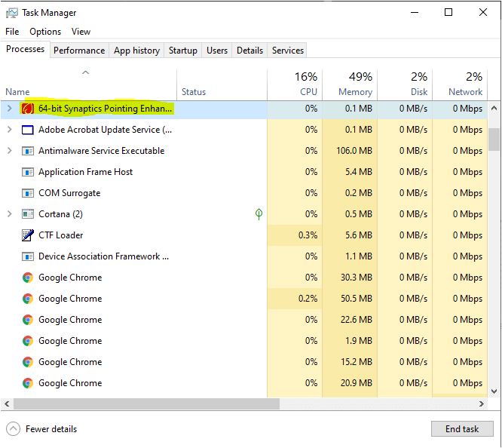Sort by the CPU column header

coord(295,85)
